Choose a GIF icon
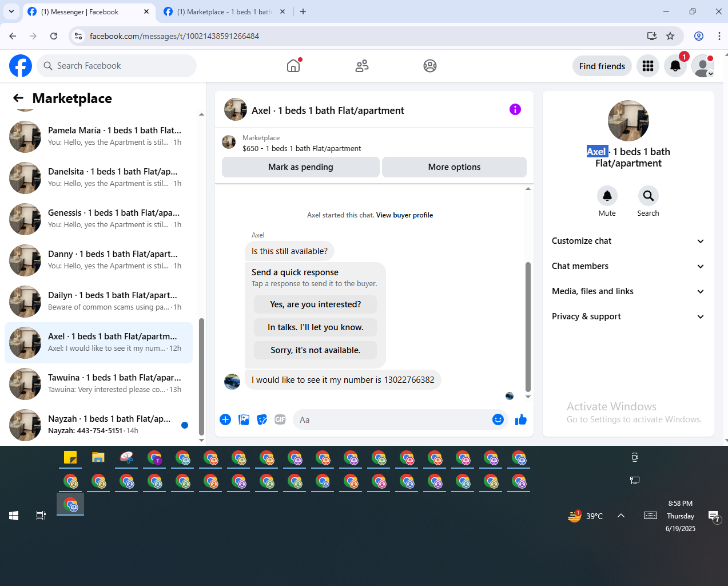The height and width of the screenshot is (586, 728). 280,419
